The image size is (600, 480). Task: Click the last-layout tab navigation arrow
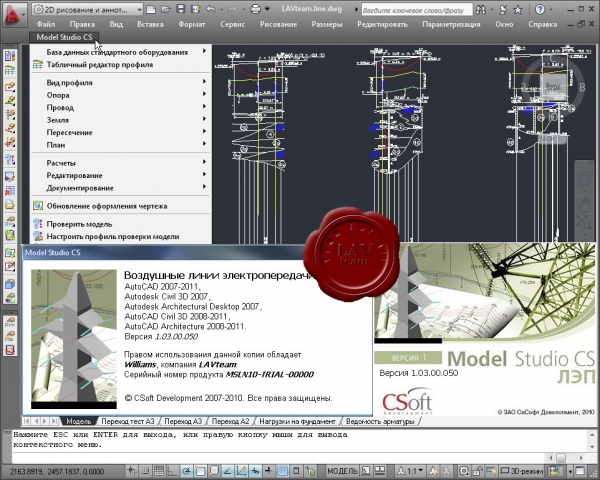[x=54, y=421]
